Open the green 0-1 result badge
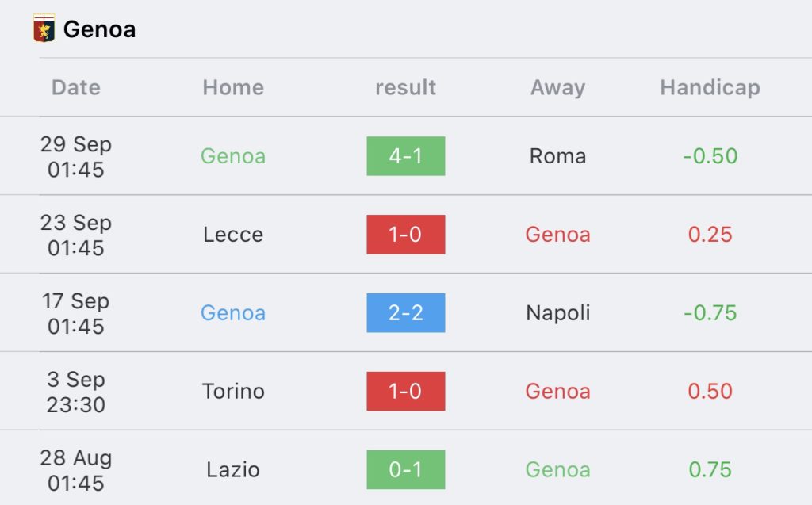 coord(405,470)
